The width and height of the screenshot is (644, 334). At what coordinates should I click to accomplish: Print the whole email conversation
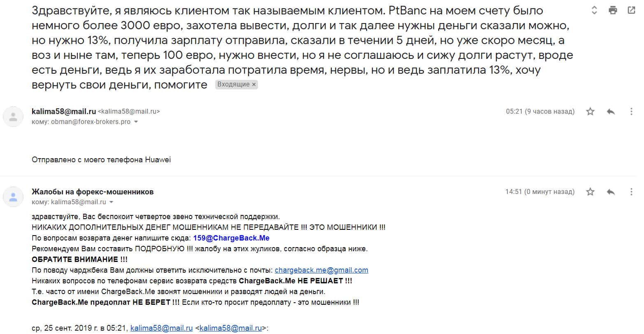coord(613,11)
